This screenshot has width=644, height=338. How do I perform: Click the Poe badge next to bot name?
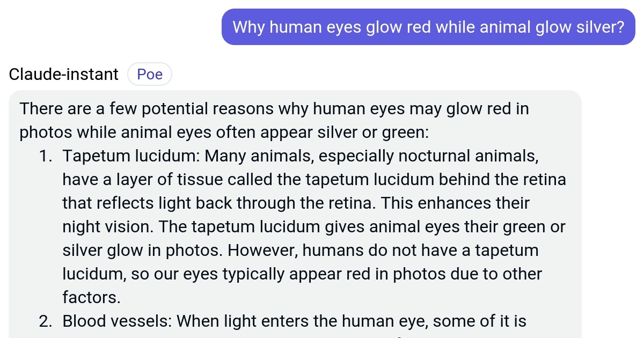point(149,74)
